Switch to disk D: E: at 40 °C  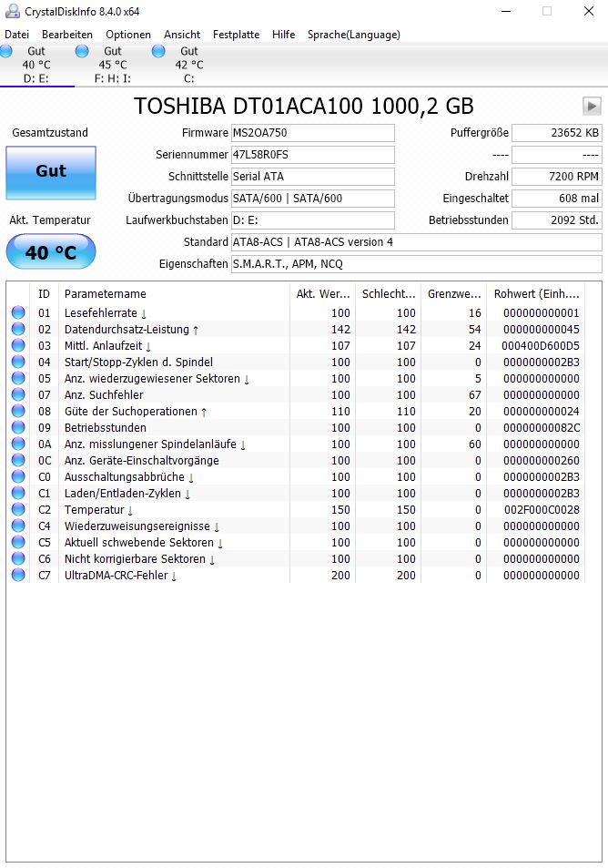[x=36, y=65]
